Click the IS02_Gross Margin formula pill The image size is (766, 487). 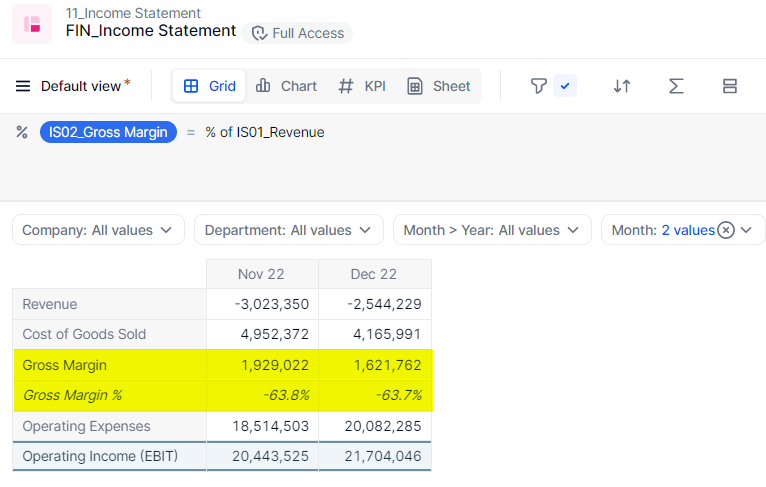coord(108,132)
